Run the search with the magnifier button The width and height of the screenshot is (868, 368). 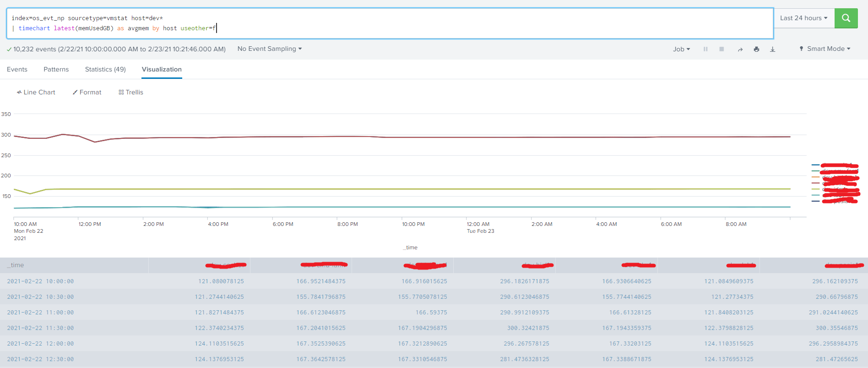click(846, 18)
